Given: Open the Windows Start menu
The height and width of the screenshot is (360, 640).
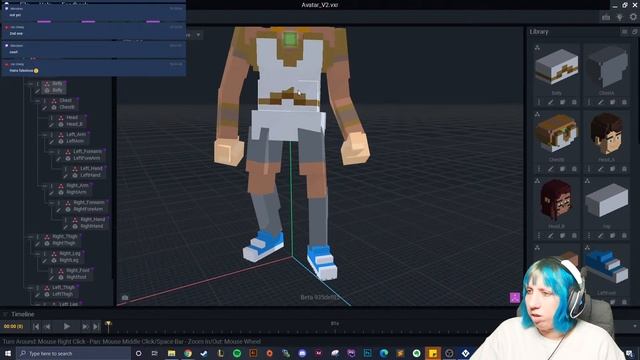Looking at the screenshot, I should (x=8, y=353).
